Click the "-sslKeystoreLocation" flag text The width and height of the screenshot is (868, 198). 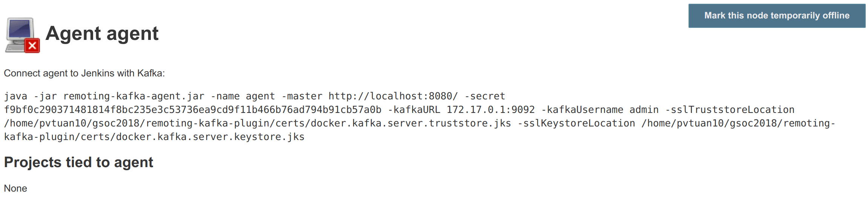[x=576, y=123]
